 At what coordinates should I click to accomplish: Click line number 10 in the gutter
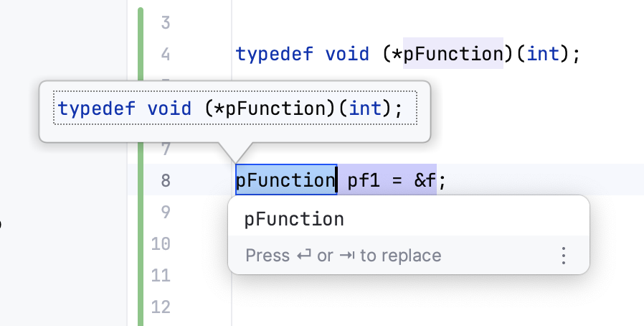click(x=161, y=243)
